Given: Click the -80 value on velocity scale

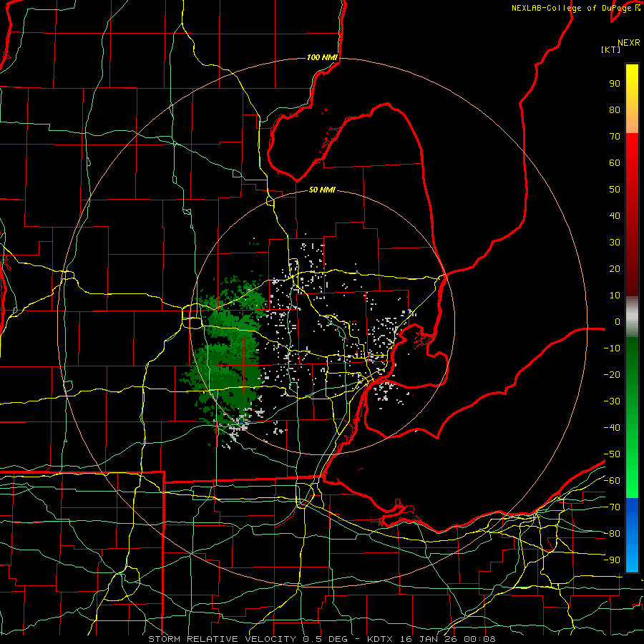Looking at the screenshot, I should (612, 534).
